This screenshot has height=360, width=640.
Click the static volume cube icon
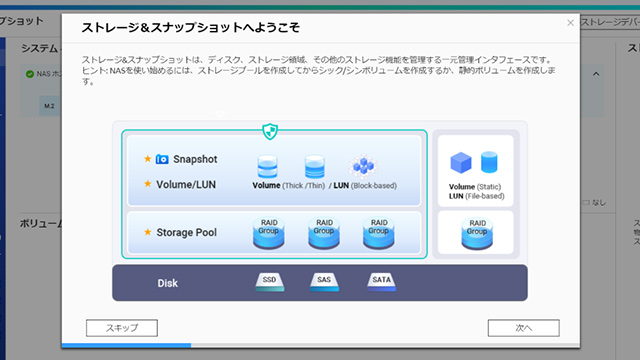[461, 162]
